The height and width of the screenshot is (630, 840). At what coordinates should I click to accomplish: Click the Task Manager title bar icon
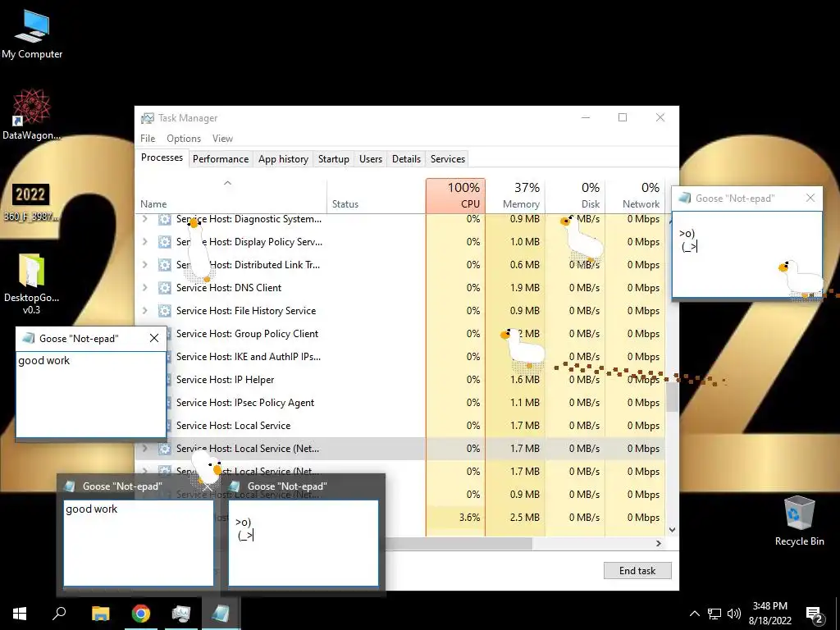click(x=147, y=118)
